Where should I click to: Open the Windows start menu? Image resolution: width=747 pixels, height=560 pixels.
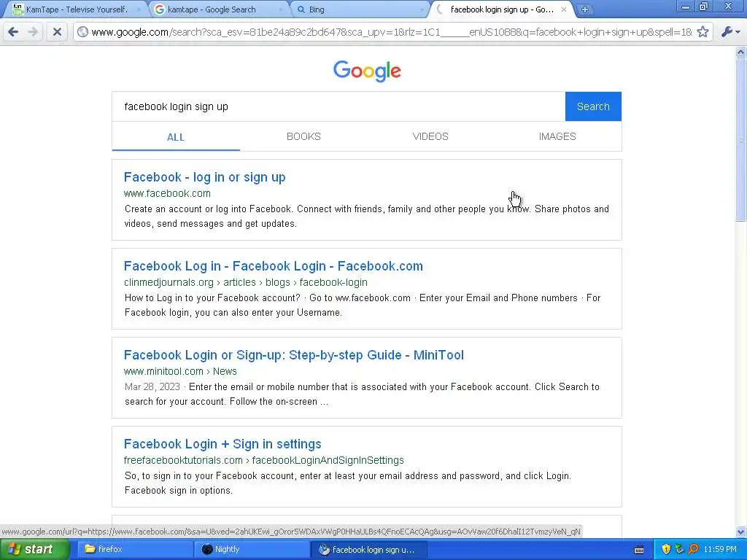pyautogui.click(x=34, y=549)
